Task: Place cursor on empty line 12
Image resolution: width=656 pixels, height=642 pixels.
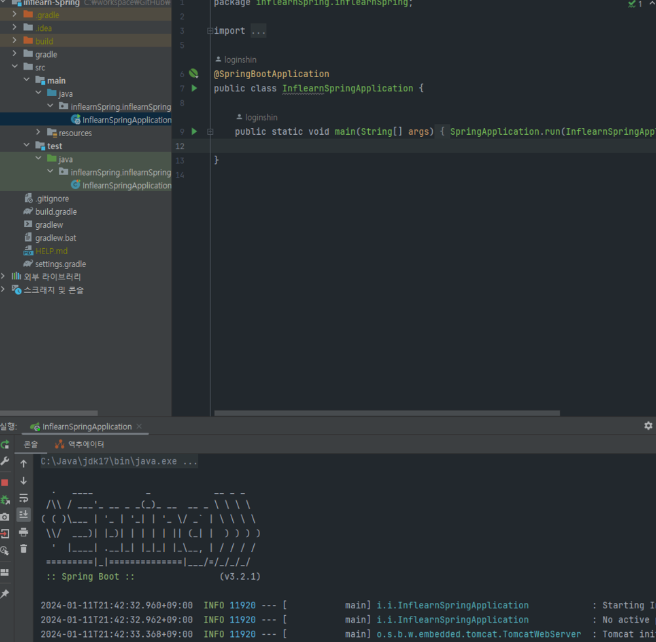Action: [x=433, y=146]
